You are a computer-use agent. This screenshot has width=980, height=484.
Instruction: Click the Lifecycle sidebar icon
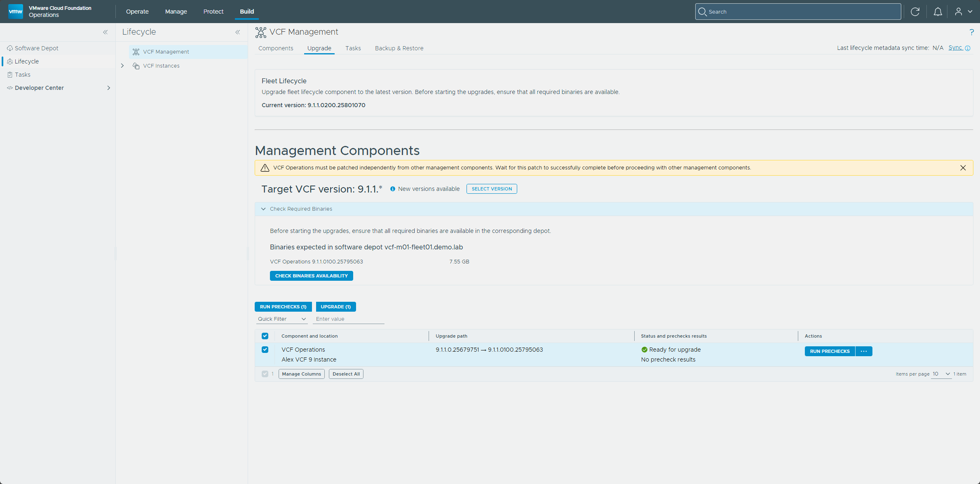(10, 61)
